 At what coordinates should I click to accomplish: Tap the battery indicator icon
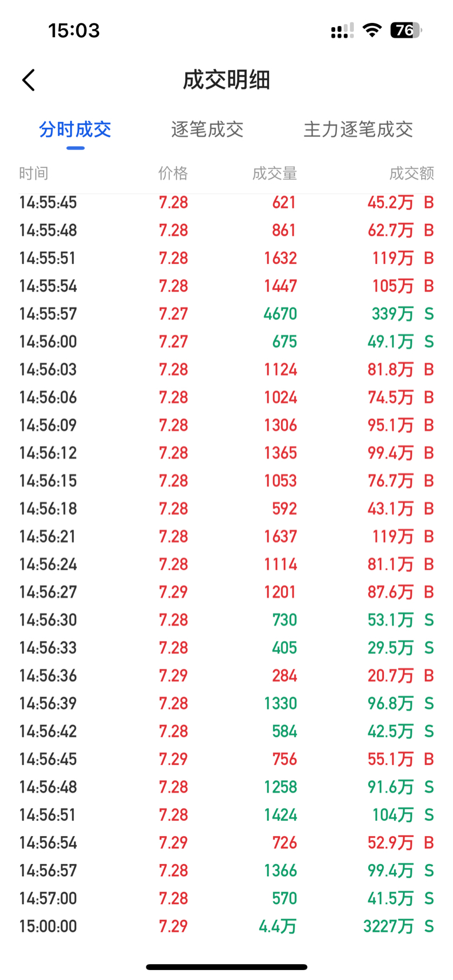tap(406, 30)
